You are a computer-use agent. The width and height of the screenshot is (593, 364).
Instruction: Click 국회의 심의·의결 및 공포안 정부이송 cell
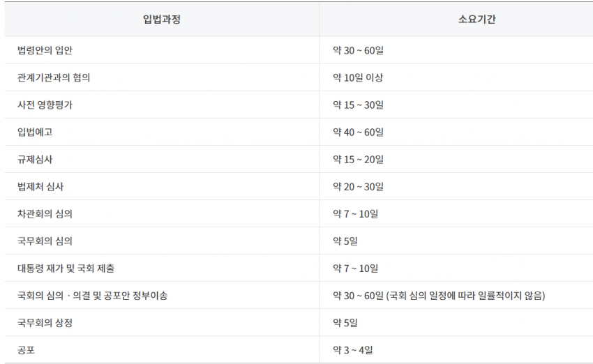[92, 296]
